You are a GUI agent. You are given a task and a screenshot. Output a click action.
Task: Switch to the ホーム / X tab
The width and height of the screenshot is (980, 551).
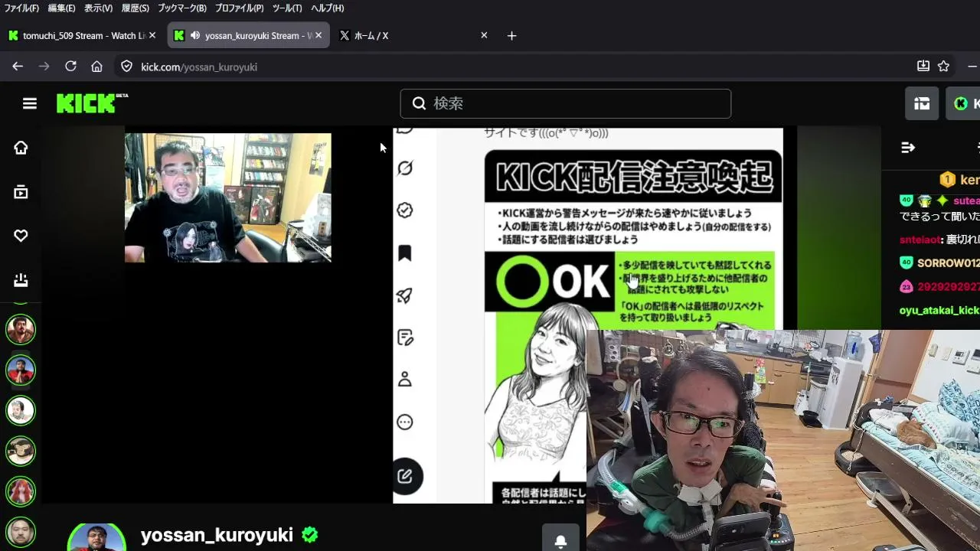pyautogui.click(x=413, y=35)
